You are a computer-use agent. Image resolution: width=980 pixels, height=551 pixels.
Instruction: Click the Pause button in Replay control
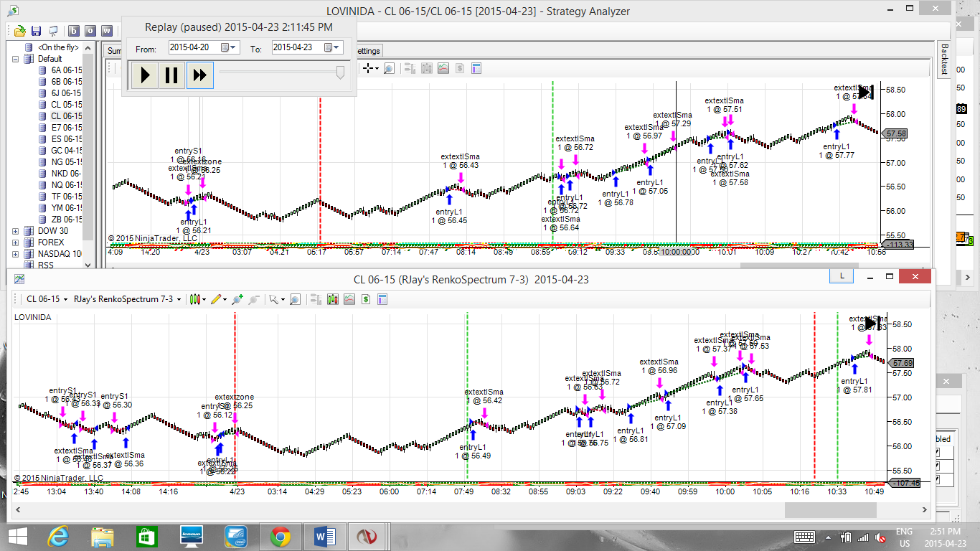(171, 75)
